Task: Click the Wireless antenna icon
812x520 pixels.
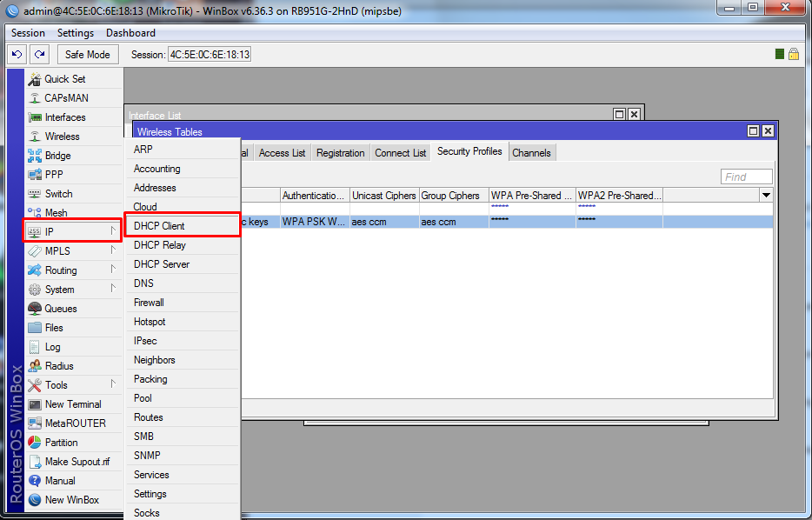Action: coord(35,137)
